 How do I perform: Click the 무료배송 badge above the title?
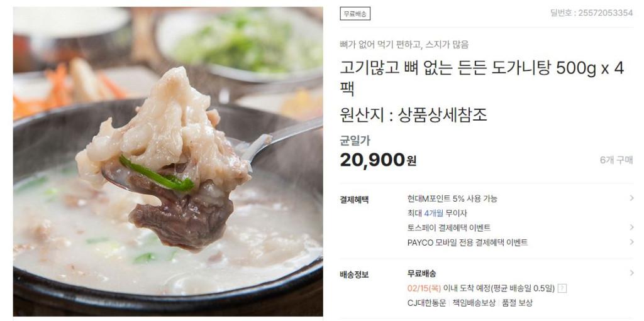355,14
